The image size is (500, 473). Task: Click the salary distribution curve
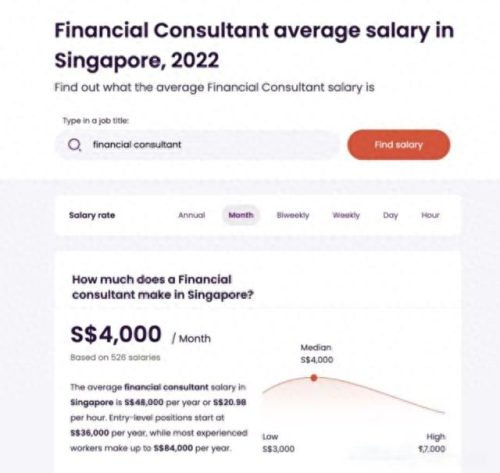[354, 395]
